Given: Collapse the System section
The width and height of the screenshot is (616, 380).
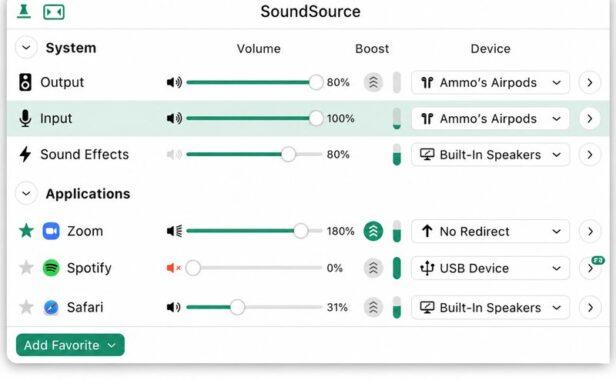Looking at the screenshot, I should pyautogui.click(x=26, y=48).
